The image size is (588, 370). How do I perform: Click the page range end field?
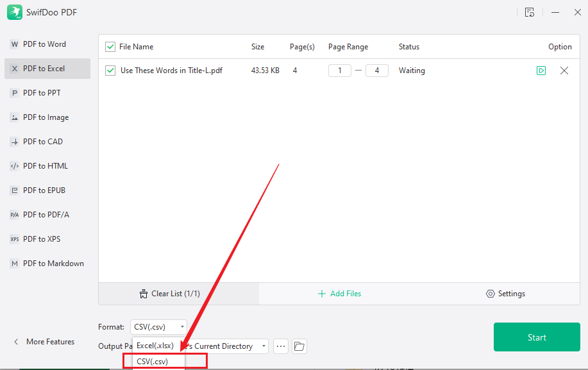(377, 71)
